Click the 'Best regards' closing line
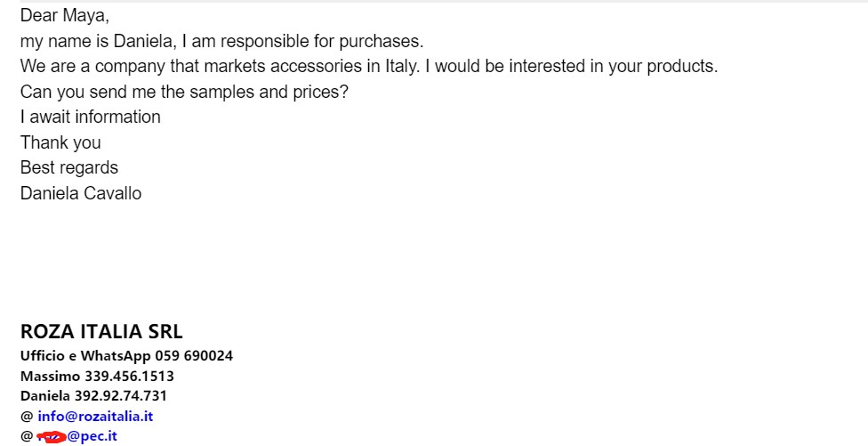 click(69, 168)
